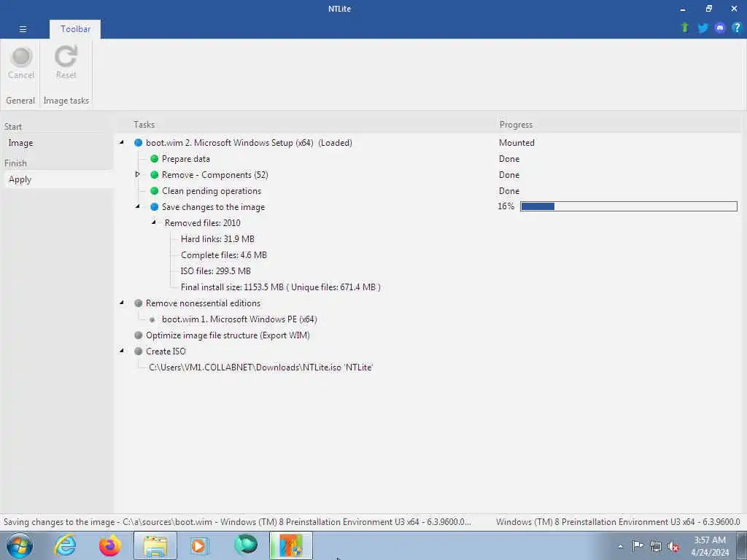The height and width of the screenshot is (560, 747).
Task: Select the Final install size row
Action: pos(281,287)
